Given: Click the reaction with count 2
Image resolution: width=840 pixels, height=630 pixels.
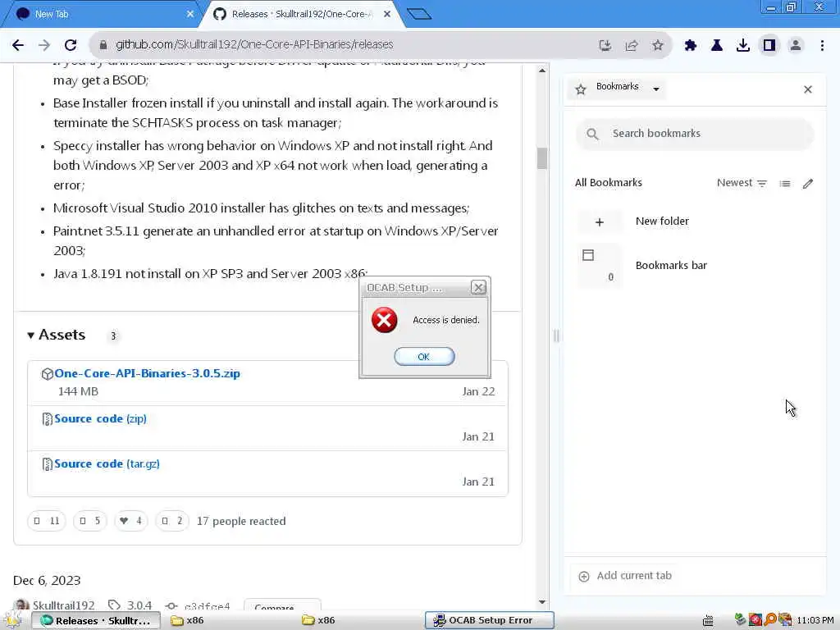Looking at the screenshot, I should coord(172,521).
